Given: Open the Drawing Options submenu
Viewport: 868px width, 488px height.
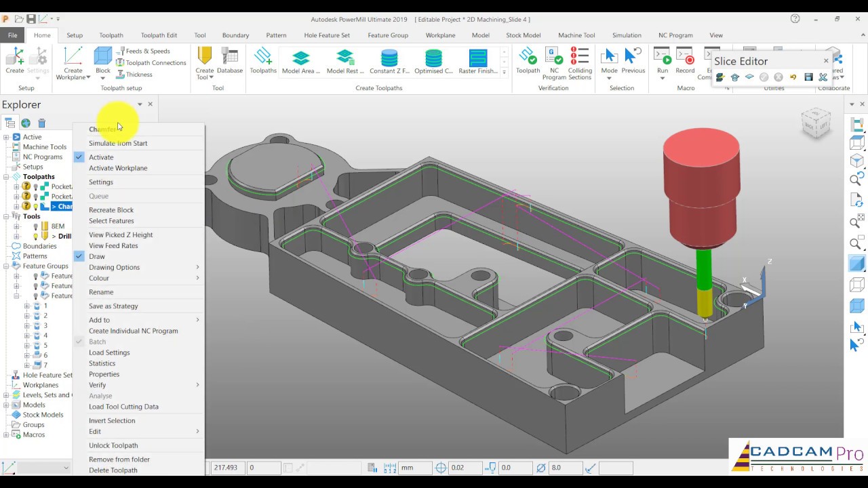Looking at the screenshot, I should (138, 267).
